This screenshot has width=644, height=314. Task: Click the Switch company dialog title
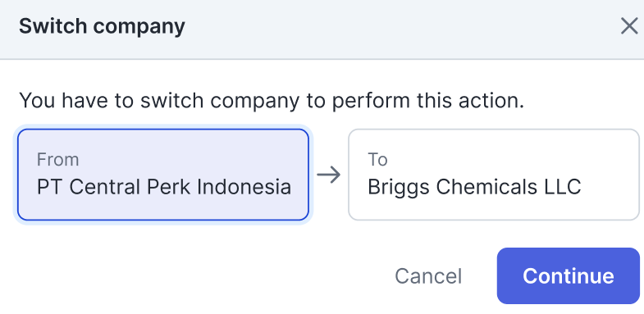(x=102, y=26)
